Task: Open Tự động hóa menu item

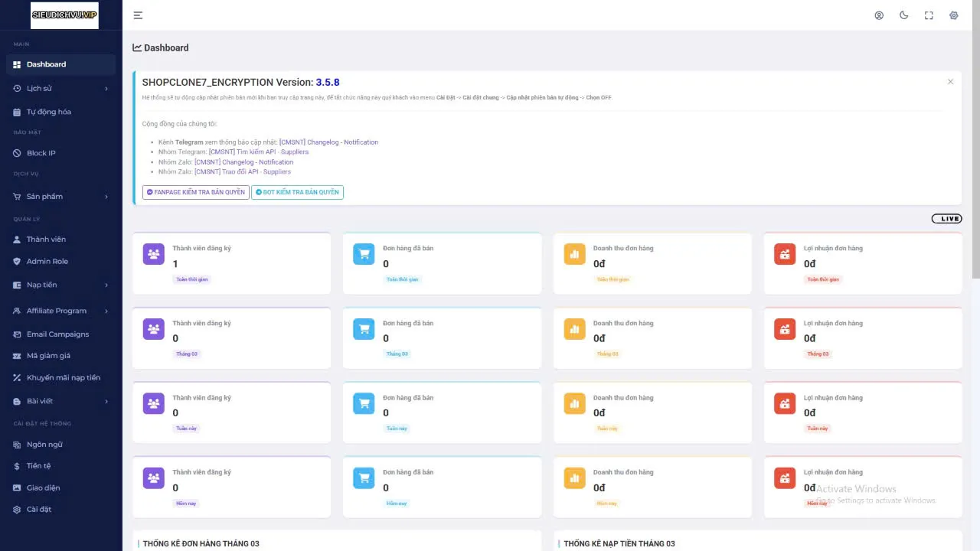Action: coord(61,112)
